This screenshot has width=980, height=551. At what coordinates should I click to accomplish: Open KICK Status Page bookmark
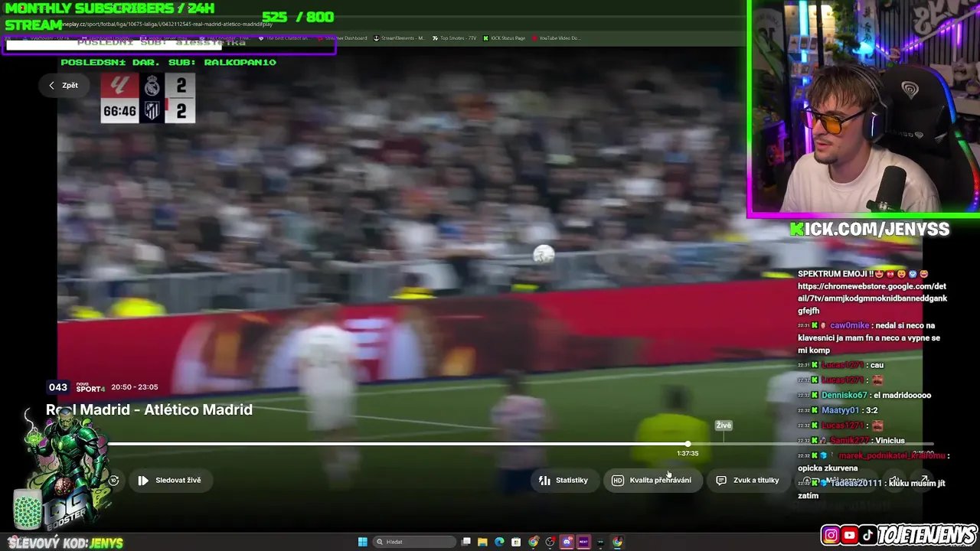[x=504, y=38]
